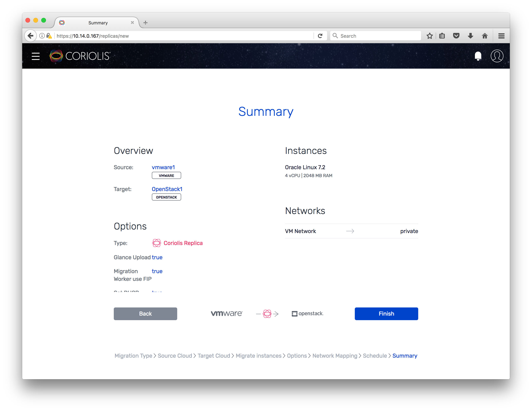Open the Pocket save icon

click(456, 36)
